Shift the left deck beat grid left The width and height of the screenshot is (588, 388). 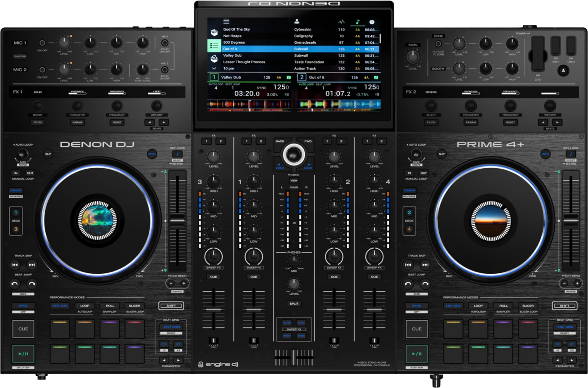coord(164,344)
